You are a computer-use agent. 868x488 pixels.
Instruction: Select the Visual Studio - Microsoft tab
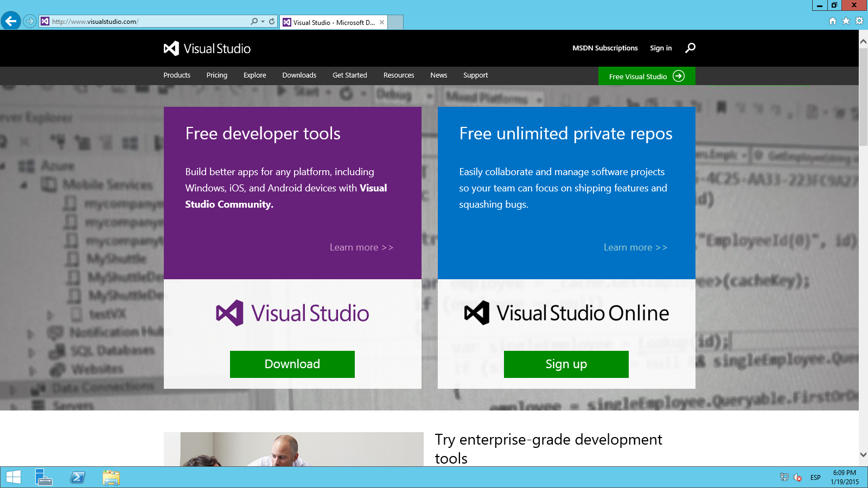[334, 22]
